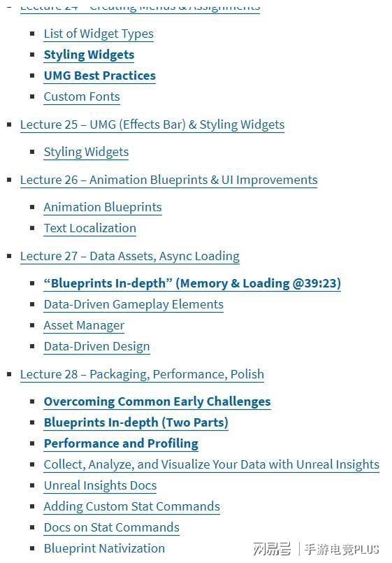Open the Custom Fonts link
The height and width of the screenshot is (563, 392).
click(x=82, y=97)
